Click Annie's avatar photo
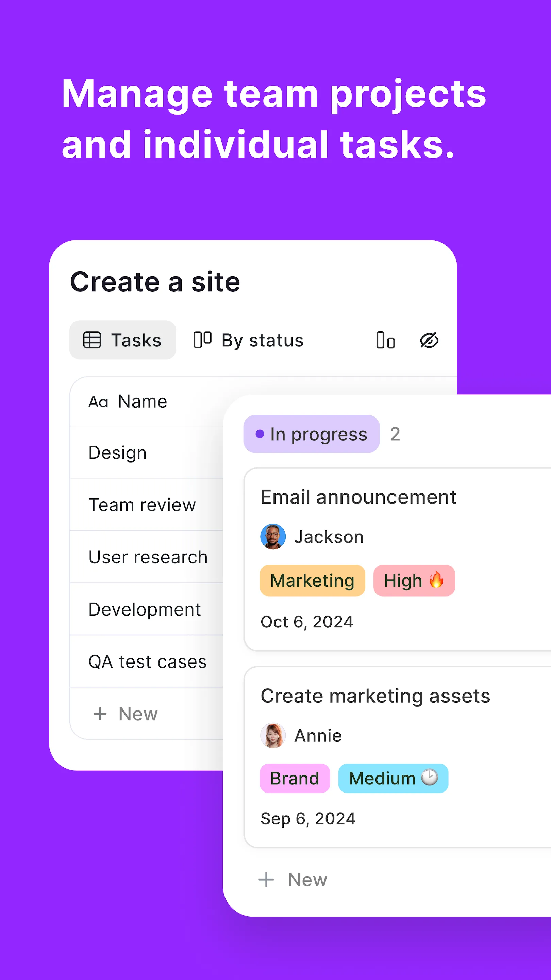551x980 pixels. (273, 735)
